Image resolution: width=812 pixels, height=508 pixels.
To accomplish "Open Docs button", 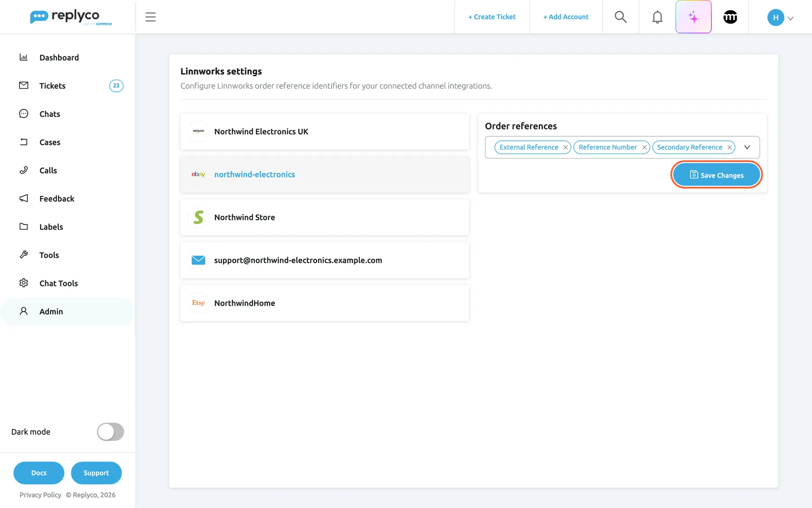I will (x=39, y=473).
